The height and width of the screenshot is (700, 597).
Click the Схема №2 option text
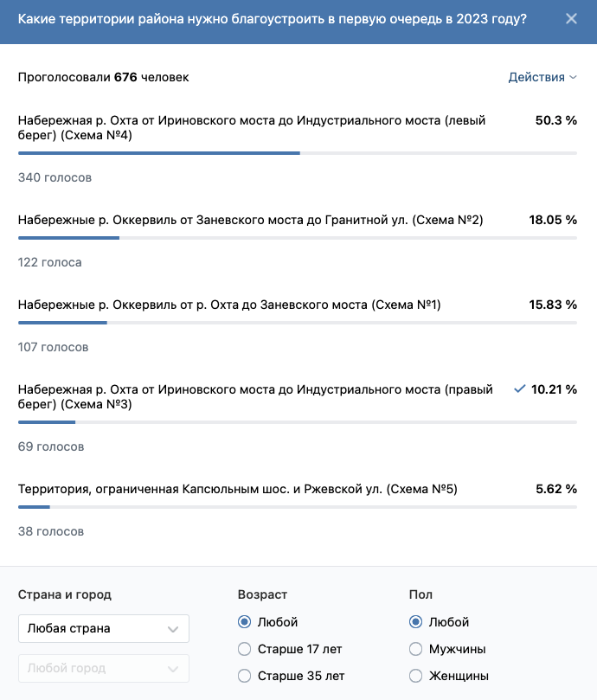(251, 220)
